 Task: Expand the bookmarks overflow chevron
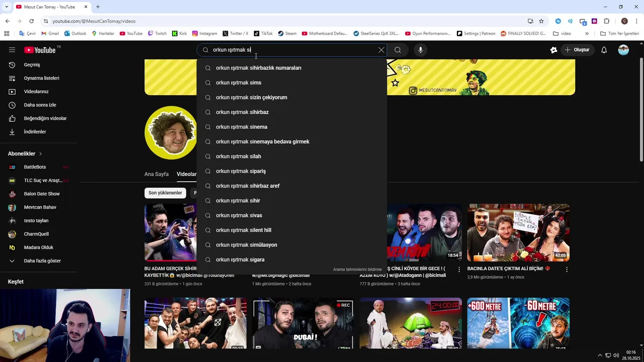[x=587, y=34]
